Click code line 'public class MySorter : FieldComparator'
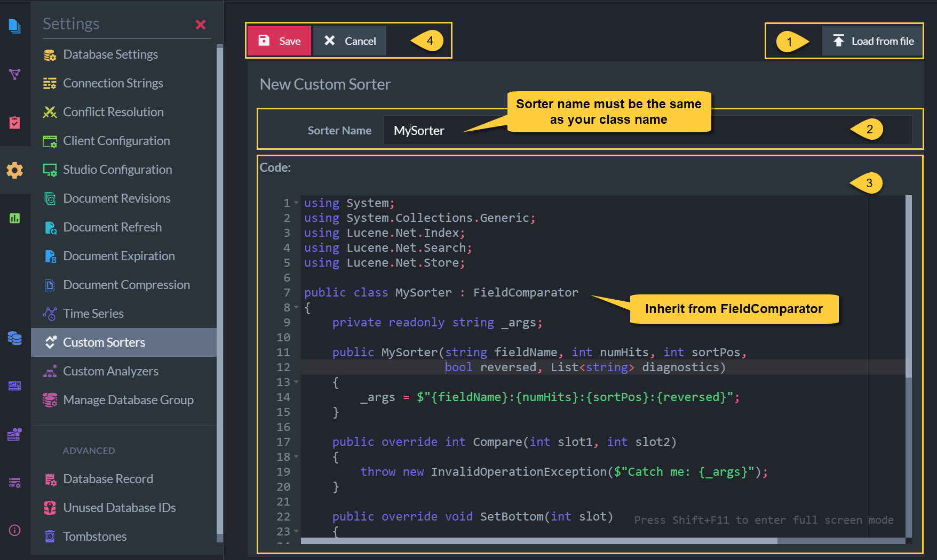The image size is (937, 560). coord(441,292)
